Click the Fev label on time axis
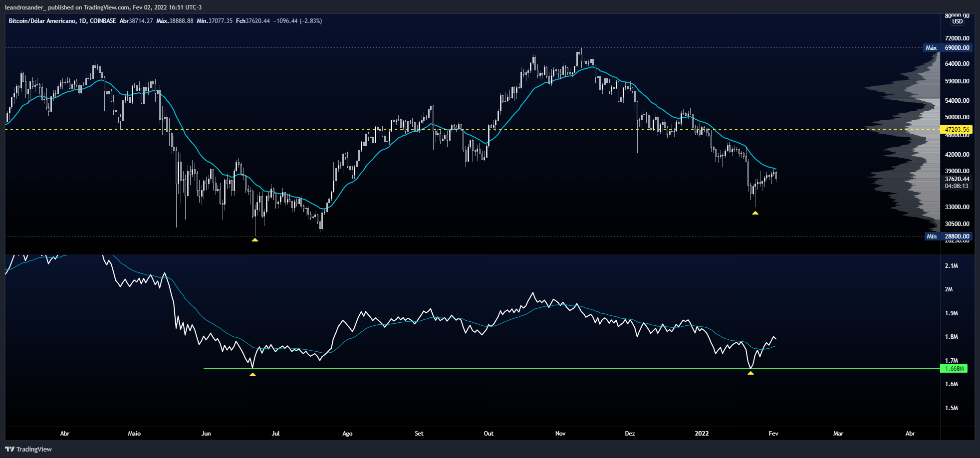The image size is (980, 458). coord(773,434)
